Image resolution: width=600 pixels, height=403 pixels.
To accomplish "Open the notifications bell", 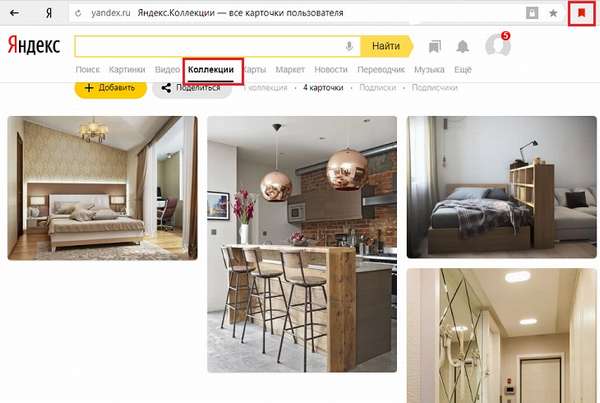I will [x=463, y=46].
